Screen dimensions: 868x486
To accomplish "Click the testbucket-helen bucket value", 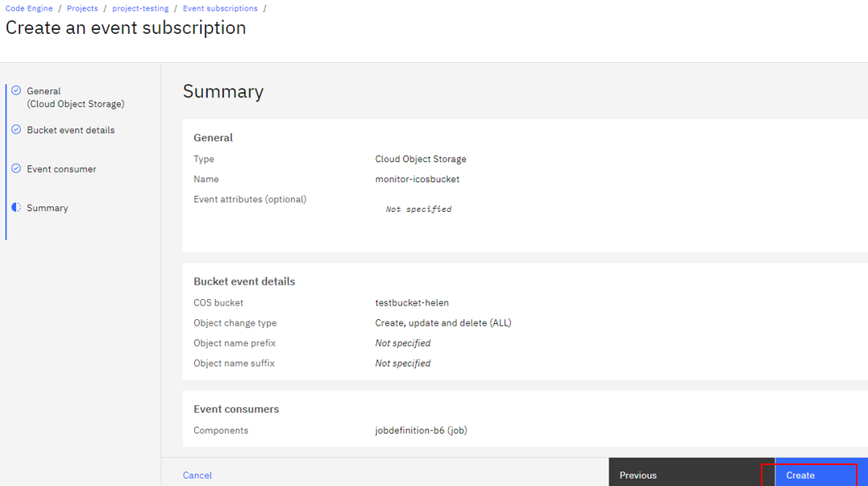I will pos(412,303).
